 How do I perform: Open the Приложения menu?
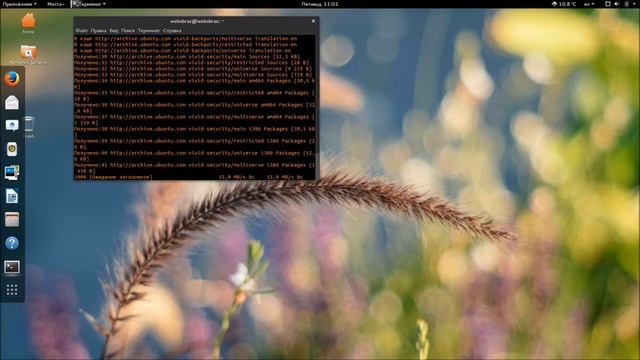click(19, 4)
